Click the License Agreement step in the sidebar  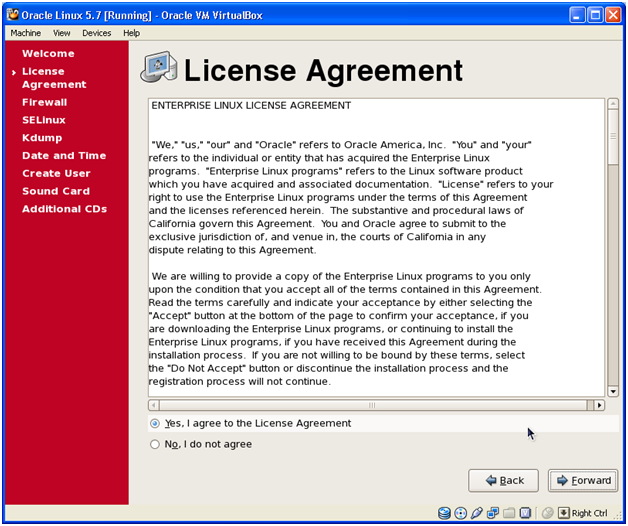[54, 78]
